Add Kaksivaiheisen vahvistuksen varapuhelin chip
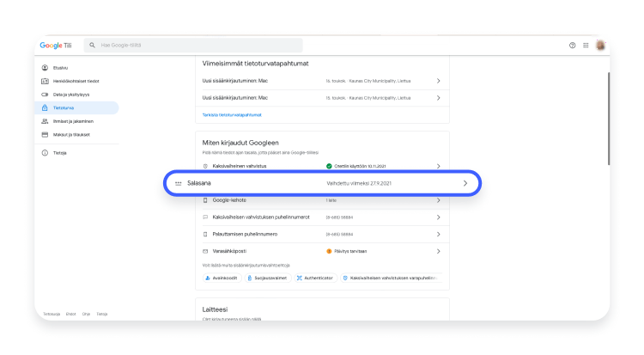Viewport: 644px width, 355px height. click(392, 278)
